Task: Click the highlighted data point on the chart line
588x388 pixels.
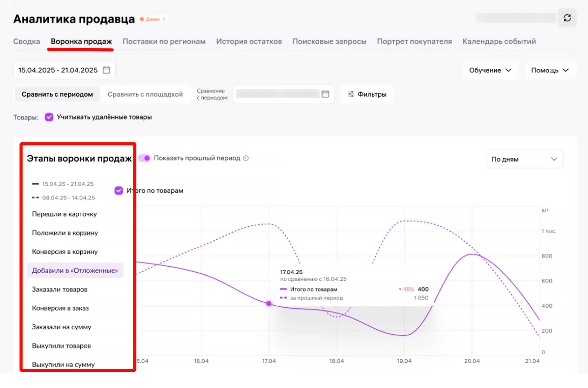Action: 268,304
